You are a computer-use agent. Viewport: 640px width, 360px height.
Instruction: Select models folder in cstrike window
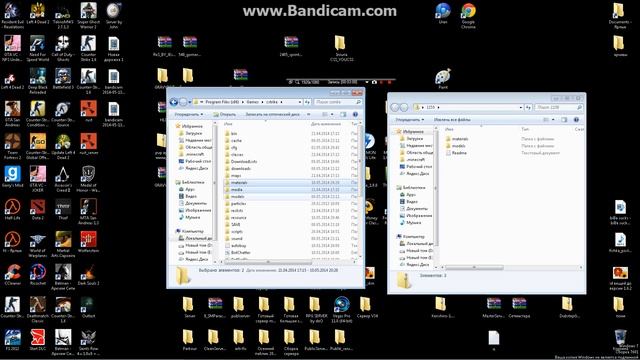click(x=290, y=196)
